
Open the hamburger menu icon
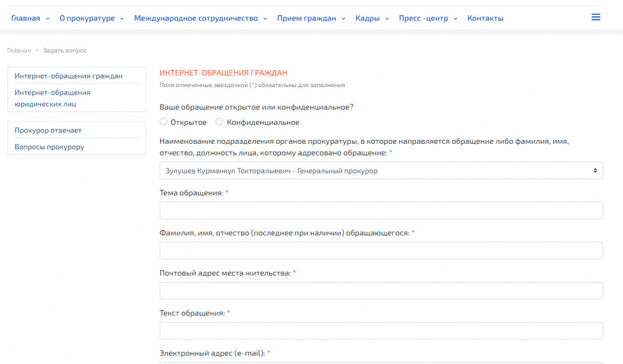[596, 17]
